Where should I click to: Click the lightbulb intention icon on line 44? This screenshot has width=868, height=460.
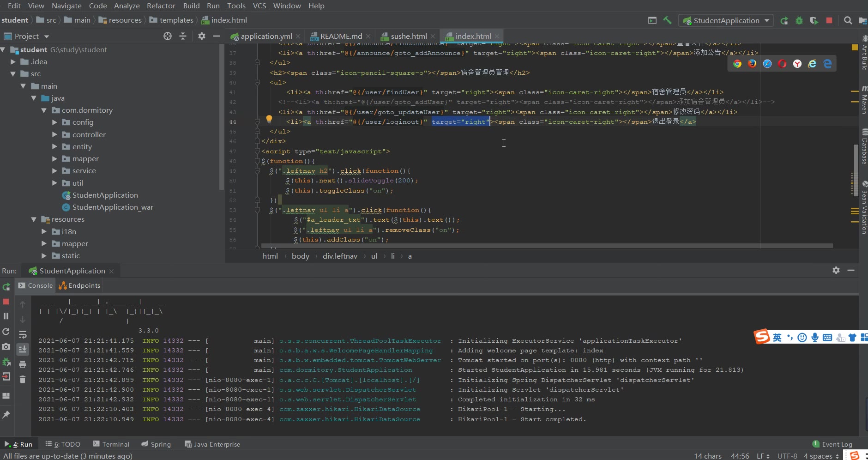tap(269, 119)
